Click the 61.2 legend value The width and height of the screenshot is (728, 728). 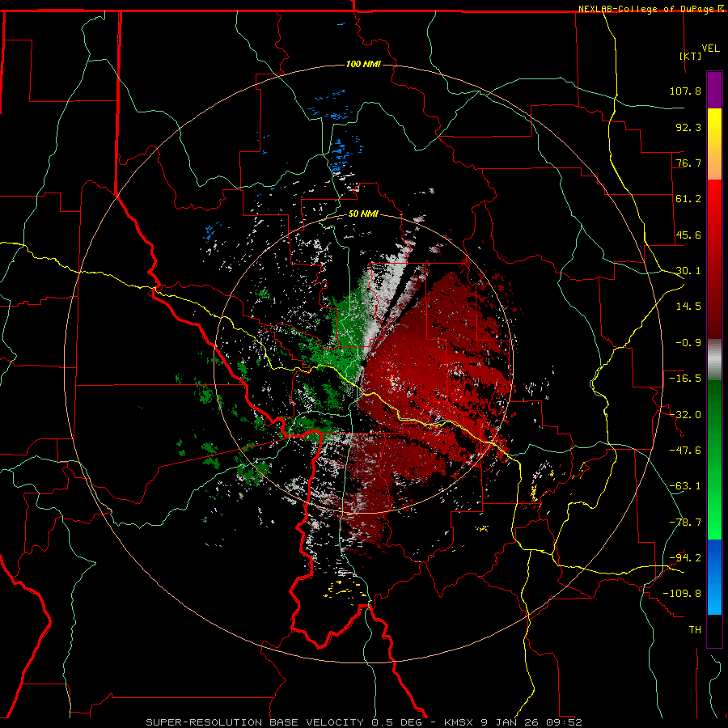[688, 199]
